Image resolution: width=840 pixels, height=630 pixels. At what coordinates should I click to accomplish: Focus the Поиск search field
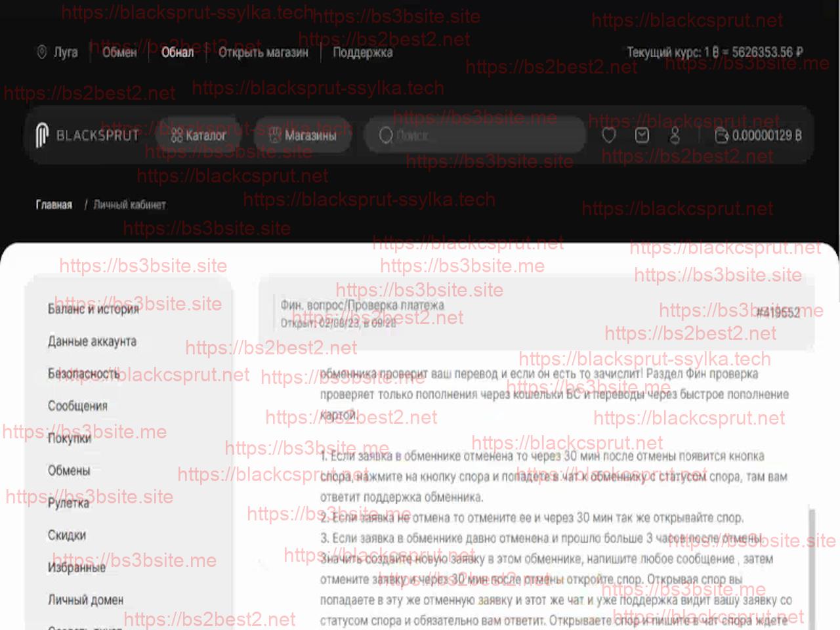(x=475, y=135)
